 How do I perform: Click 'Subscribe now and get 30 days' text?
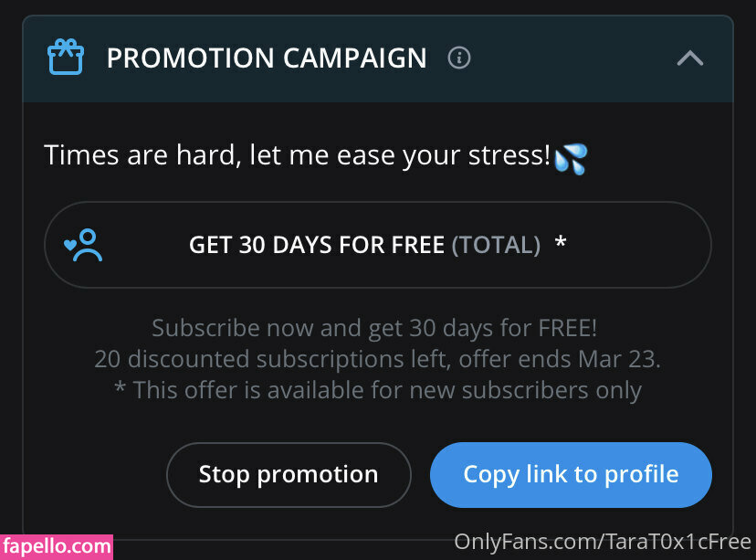click(374, 328)
